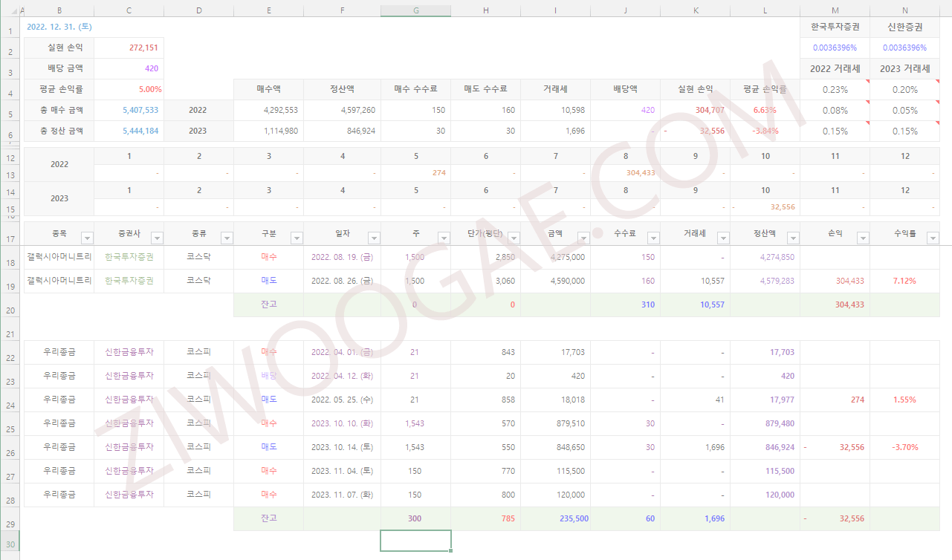Select the "5,444,184" total settlement cell
The width and height of the screenshot is (952, 560).
tap(129, 131)
